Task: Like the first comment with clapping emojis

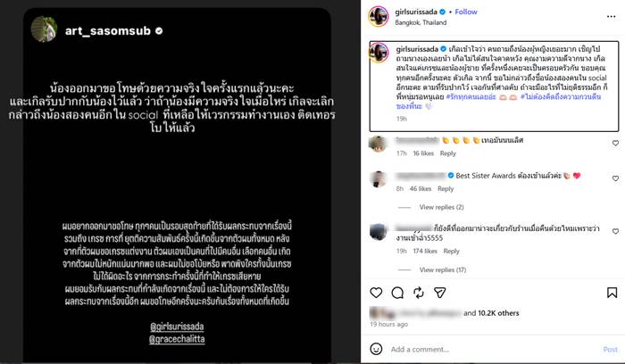Action: [x=615, y=143]
